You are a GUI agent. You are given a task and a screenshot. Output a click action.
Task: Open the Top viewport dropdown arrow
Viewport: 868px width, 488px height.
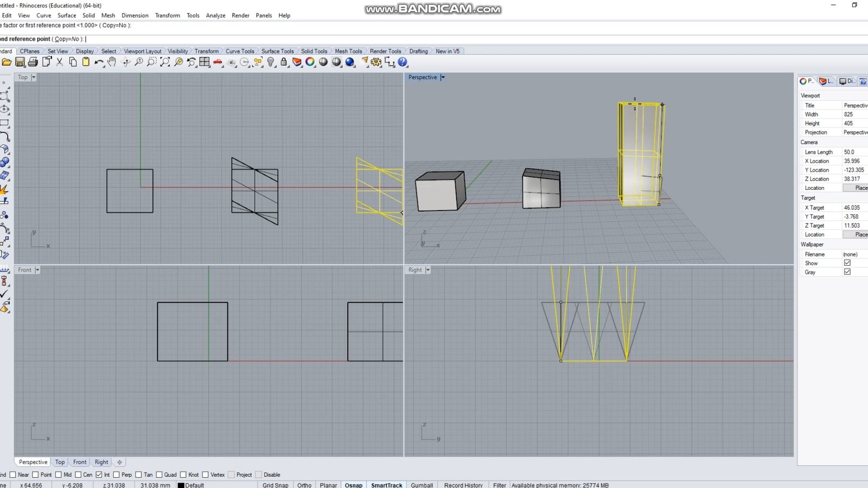(34, 78)
